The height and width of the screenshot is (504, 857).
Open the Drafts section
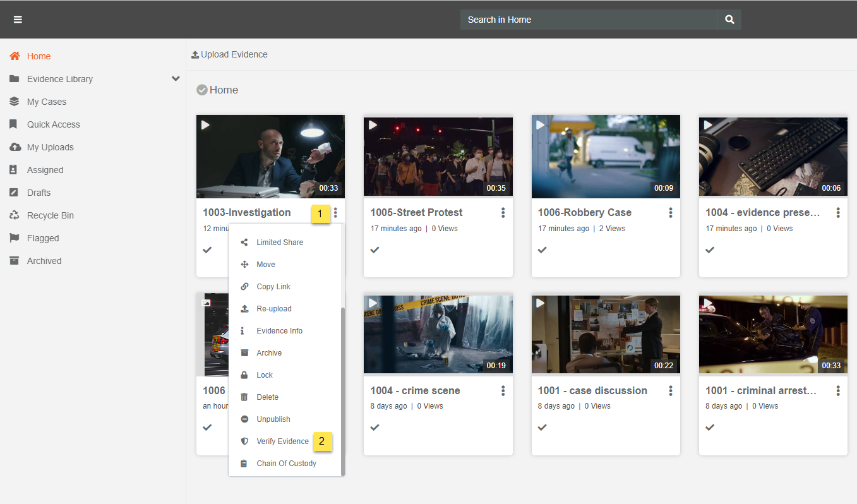(39, 193)
